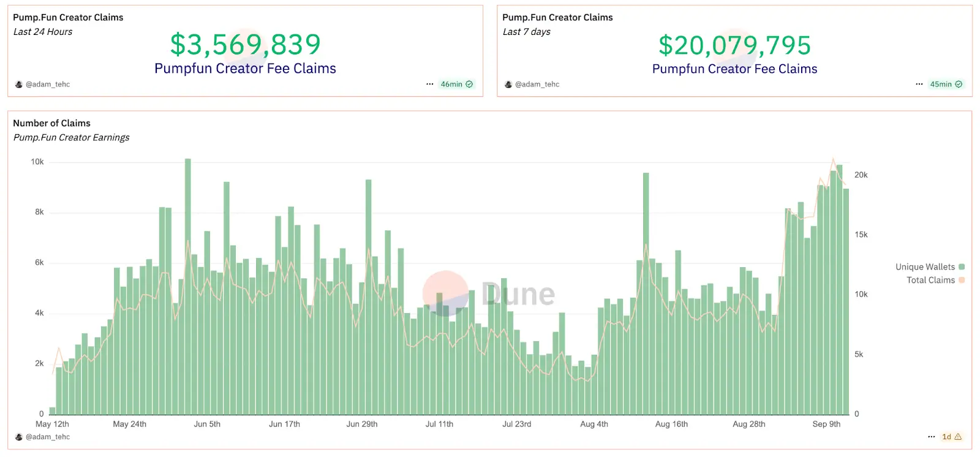Click the $3,569,839 counter value
This screenshot has width=980, height=457.
click(245, 44)
